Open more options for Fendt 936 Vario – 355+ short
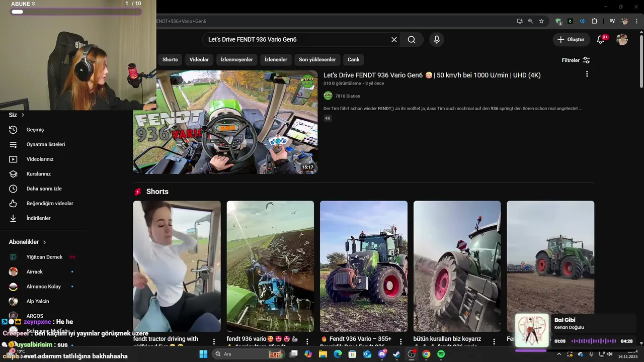This screenshot has width=644, height=362. click(x=400, y=341)
